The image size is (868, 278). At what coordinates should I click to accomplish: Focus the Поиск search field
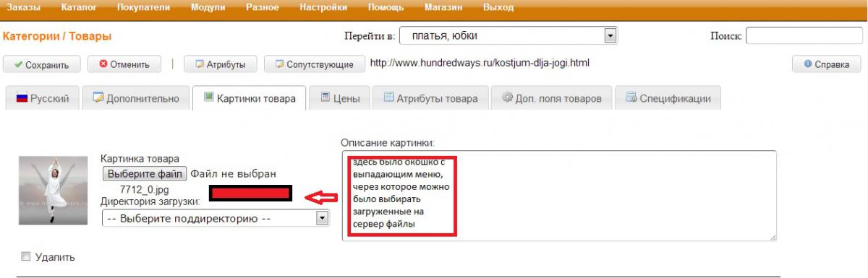coord(804,35)
